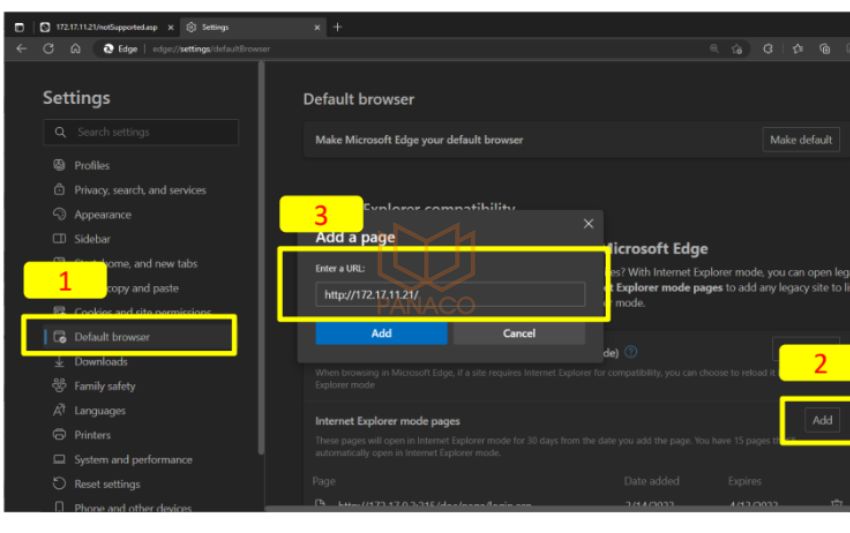Close the 172.17.11.21/notSupported.asp tab

pyautogui.click(x=171, y=27)
